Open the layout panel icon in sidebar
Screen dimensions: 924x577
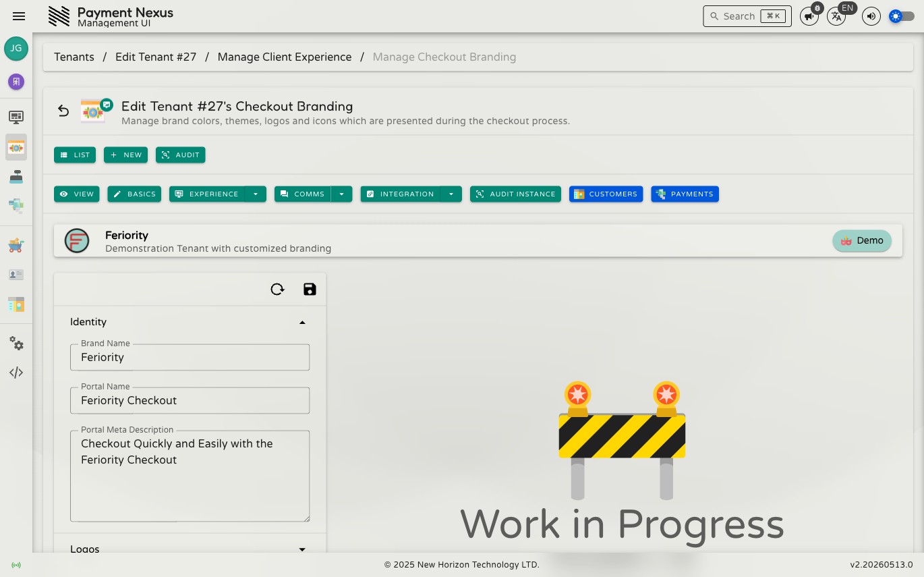point(16,304)
